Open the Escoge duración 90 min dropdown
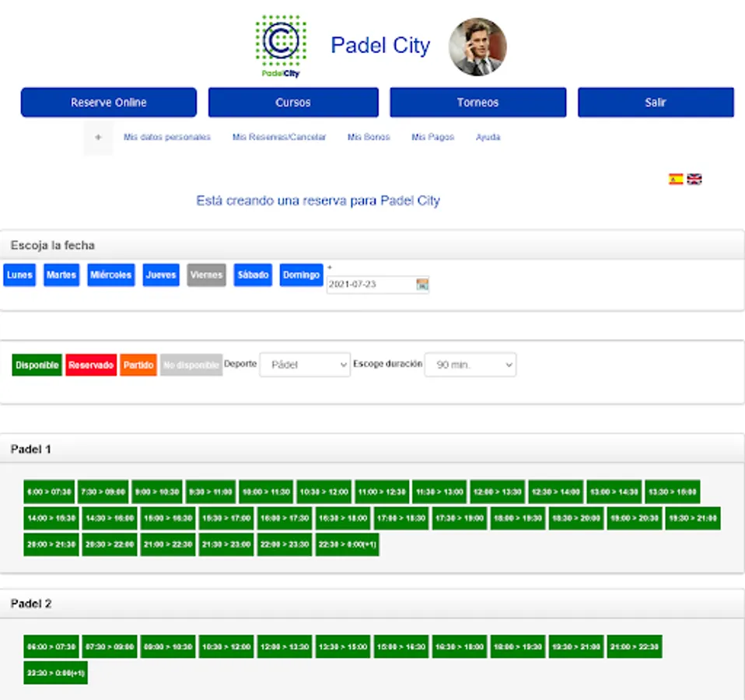This screenshot has height=700, width=745. click(x=470, y=365)
